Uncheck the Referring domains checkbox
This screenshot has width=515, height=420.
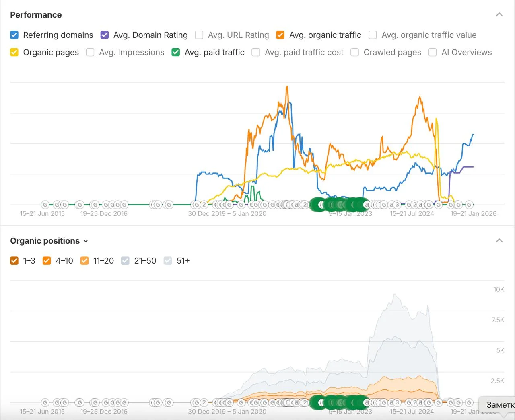coord(14,35)
